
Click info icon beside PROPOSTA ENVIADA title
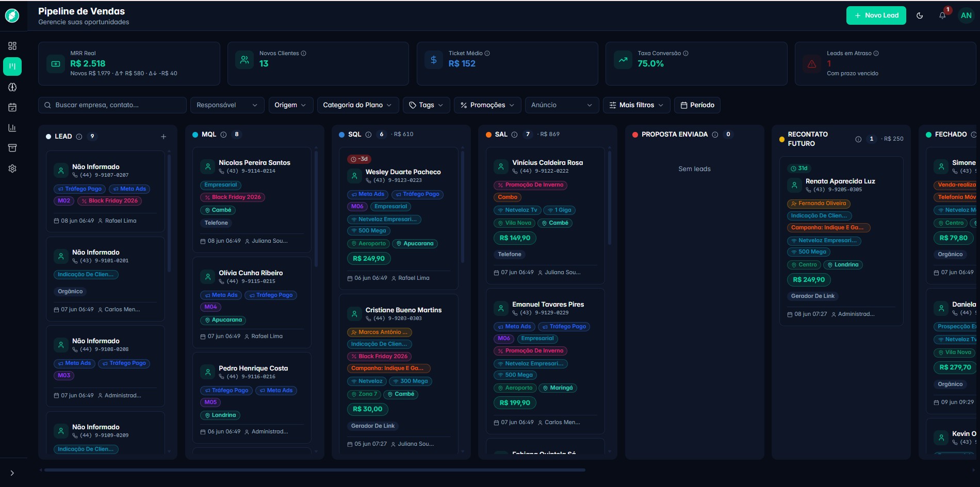[x=715, y=135]
